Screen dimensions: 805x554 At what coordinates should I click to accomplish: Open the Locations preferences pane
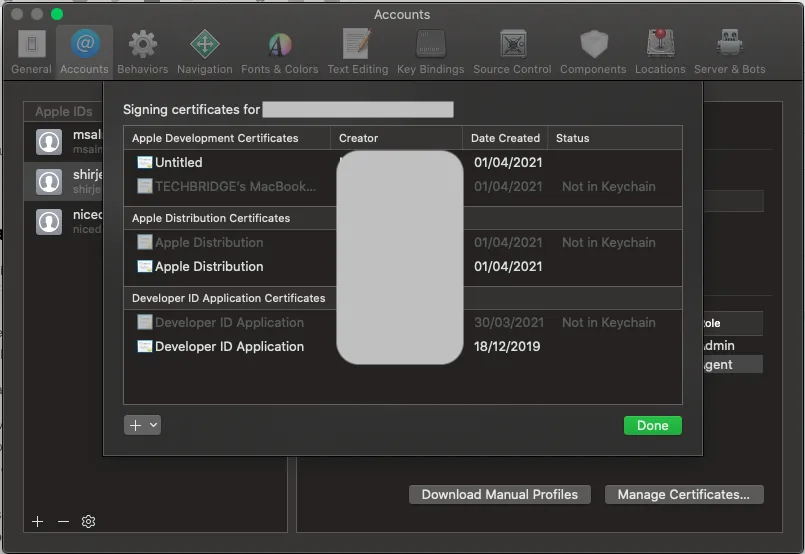(x=660, y=52)
